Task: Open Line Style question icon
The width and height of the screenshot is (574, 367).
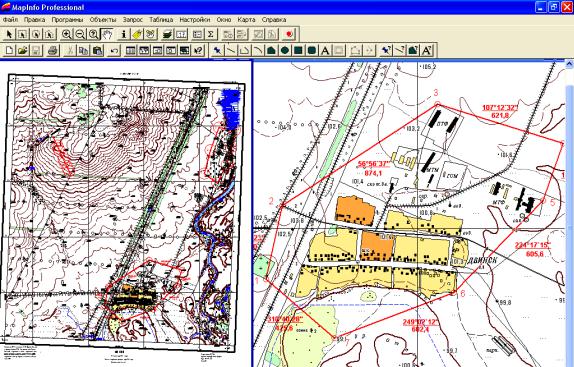Action: coord(399,50)
